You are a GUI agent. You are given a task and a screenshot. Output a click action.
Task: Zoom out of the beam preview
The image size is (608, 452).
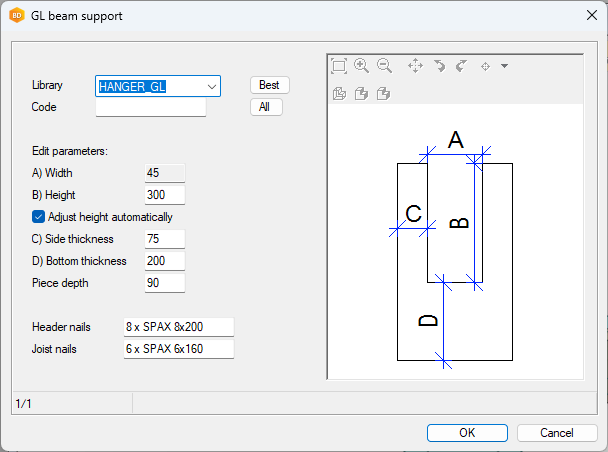[384, 66]
